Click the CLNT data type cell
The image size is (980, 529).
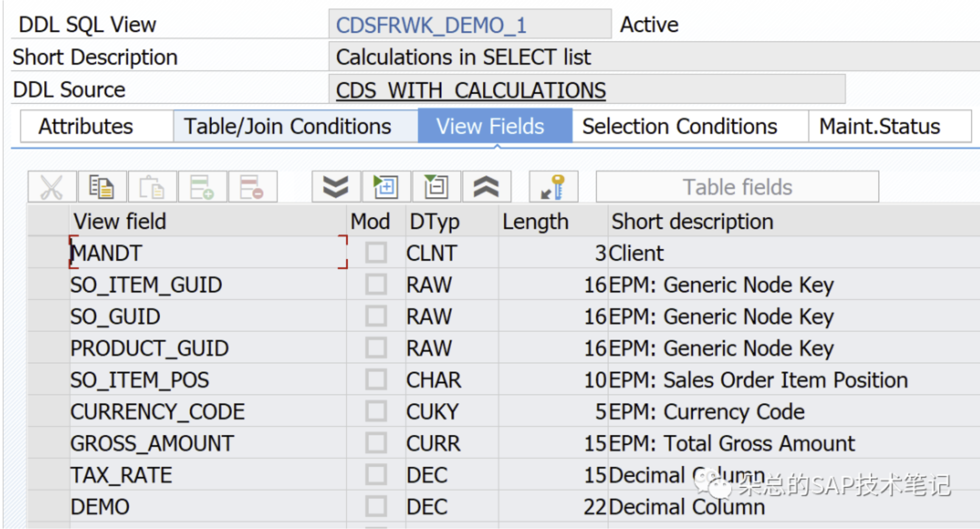(x=452, y=253)
